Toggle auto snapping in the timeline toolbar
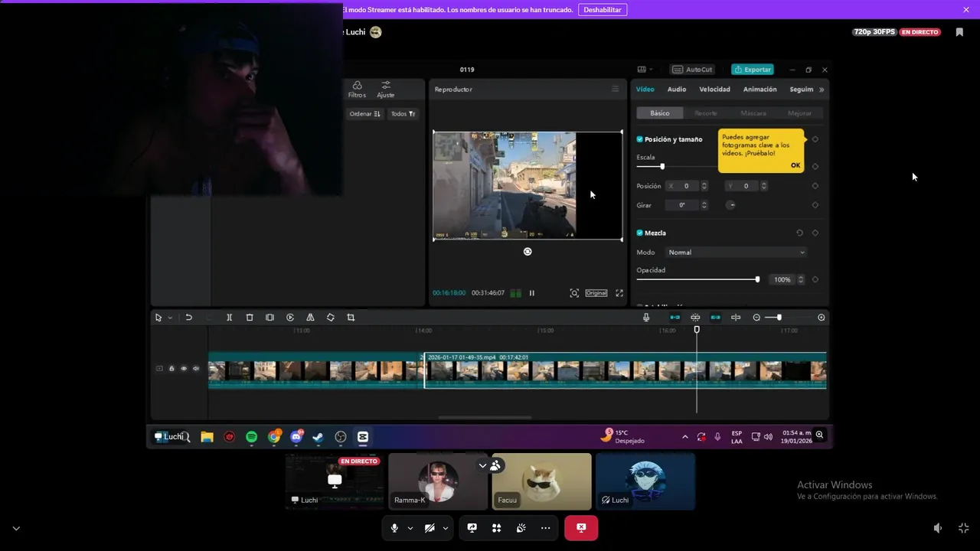This screenshot has height=551, width=980. click(x=695, y=318)
